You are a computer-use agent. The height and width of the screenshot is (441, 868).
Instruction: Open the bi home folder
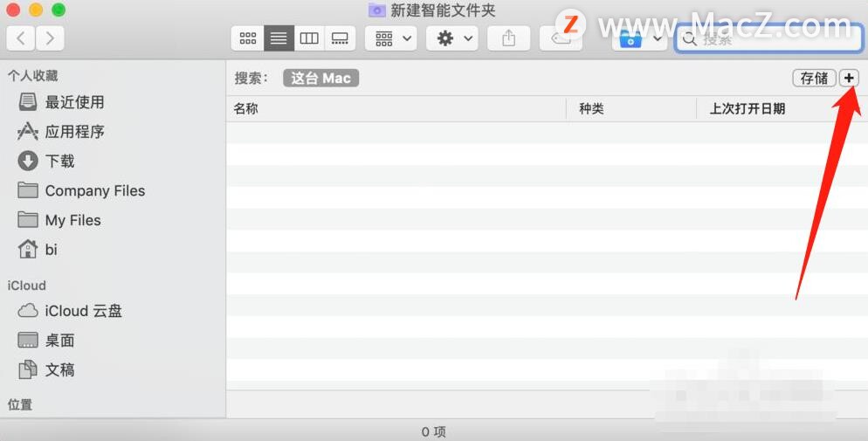[x=51, y=250]
